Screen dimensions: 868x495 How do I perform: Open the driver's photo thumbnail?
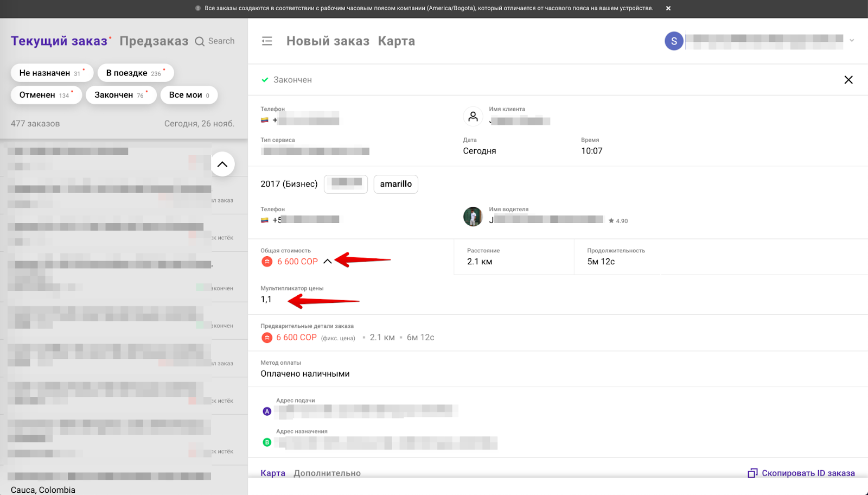[x=473, y=217]
